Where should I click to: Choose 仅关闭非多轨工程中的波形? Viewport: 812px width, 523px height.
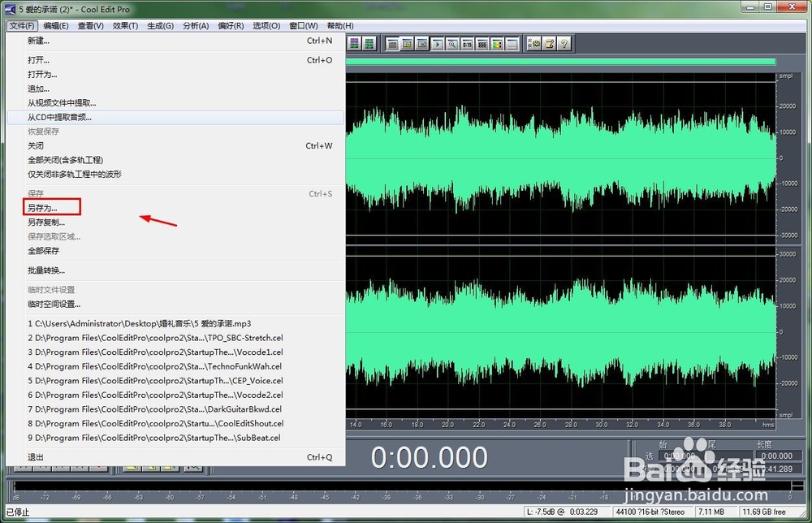click(176, 175)
